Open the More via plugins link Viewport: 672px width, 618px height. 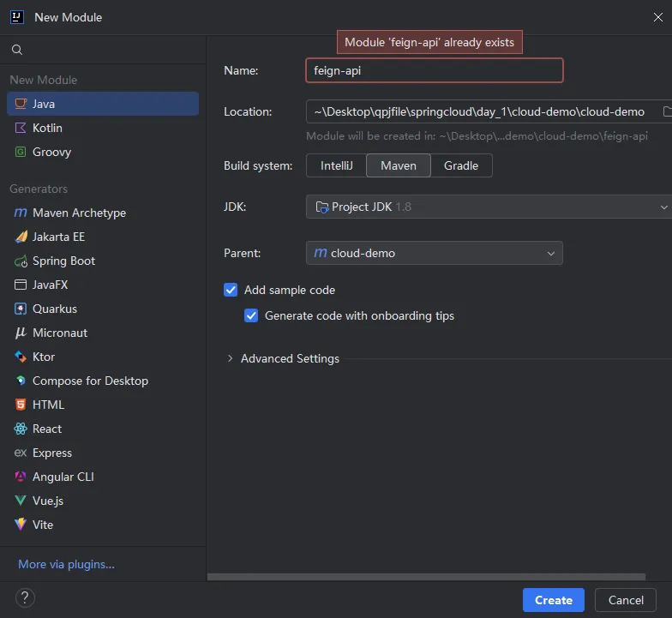(x=66, y=564)
